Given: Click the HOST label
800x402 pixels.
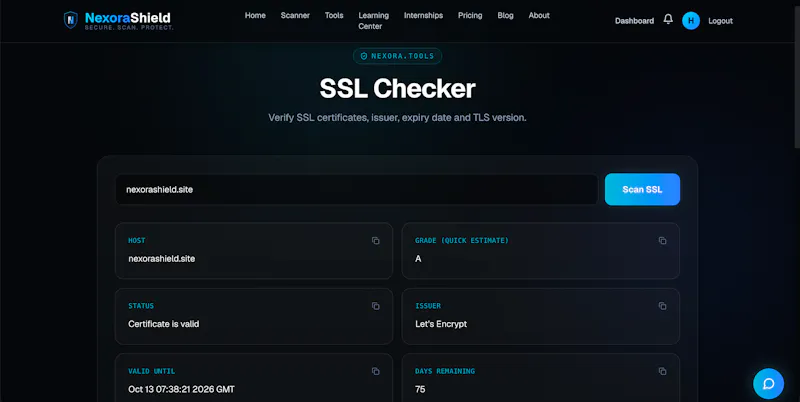Looking at the screenshot, I should [x=137, y=240].
